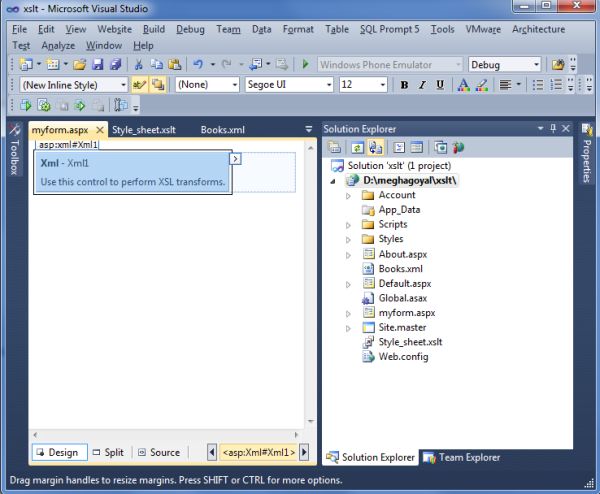Open the File menu
The width and height of the screenshot is (600, 494).
click(19, 29)
